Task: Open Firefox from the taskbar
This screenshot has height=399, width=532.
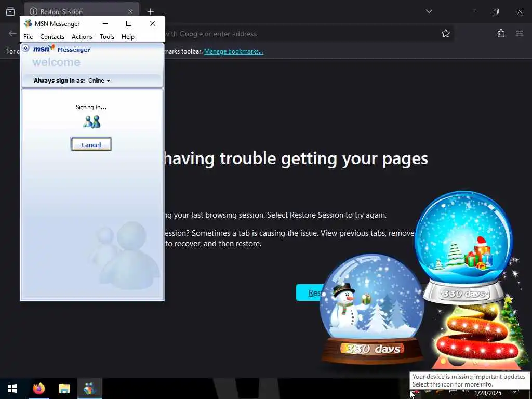Action: [38, 389]
